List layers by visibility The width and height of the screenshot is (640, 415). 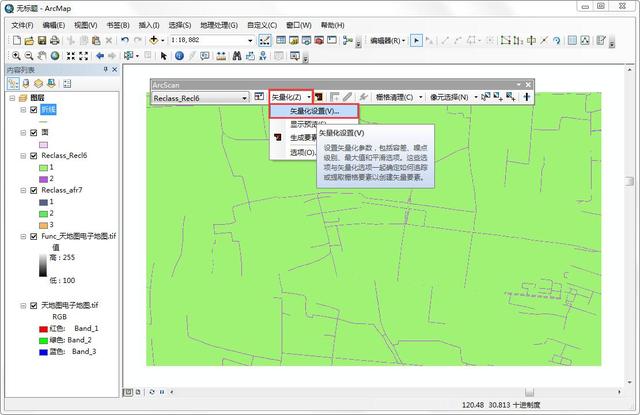[x=38, y=84]
